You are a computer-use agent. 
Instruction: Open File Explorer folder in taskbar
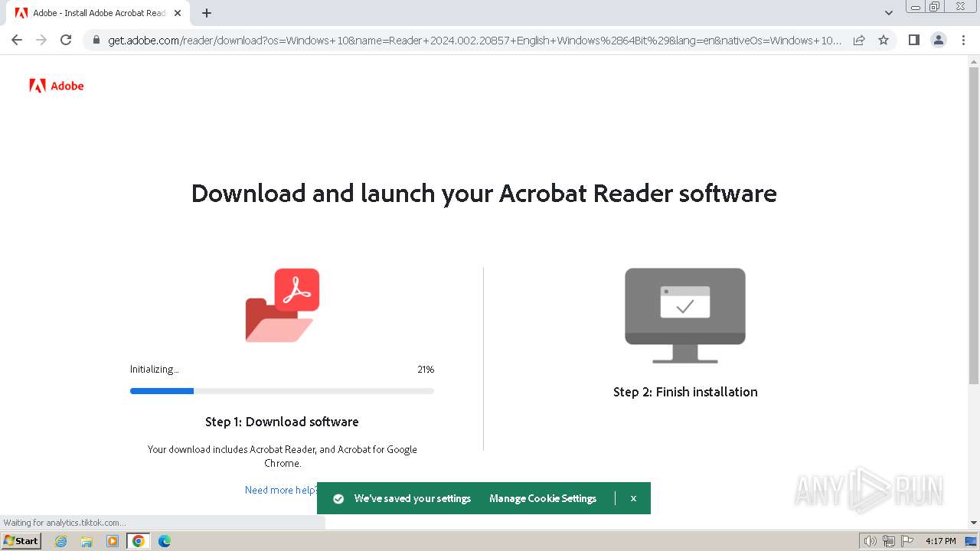click(x=87, y=541)
